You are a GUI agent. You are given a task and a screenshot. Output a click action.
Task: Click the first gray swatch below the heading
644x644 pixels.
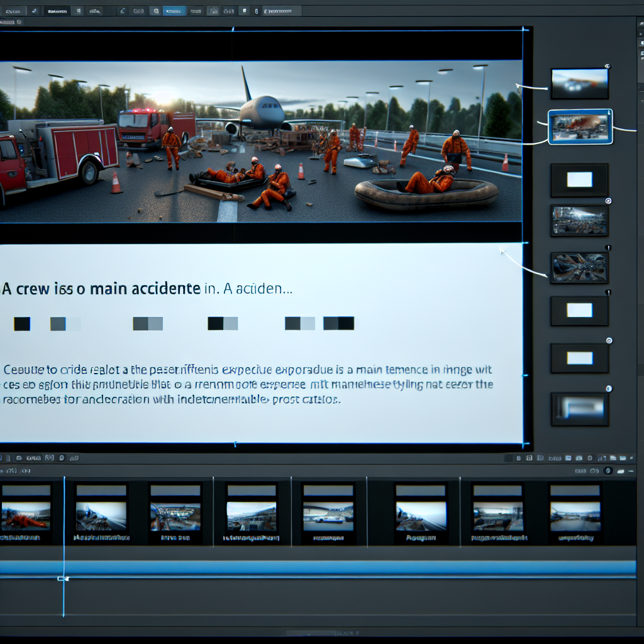(58, 324)
